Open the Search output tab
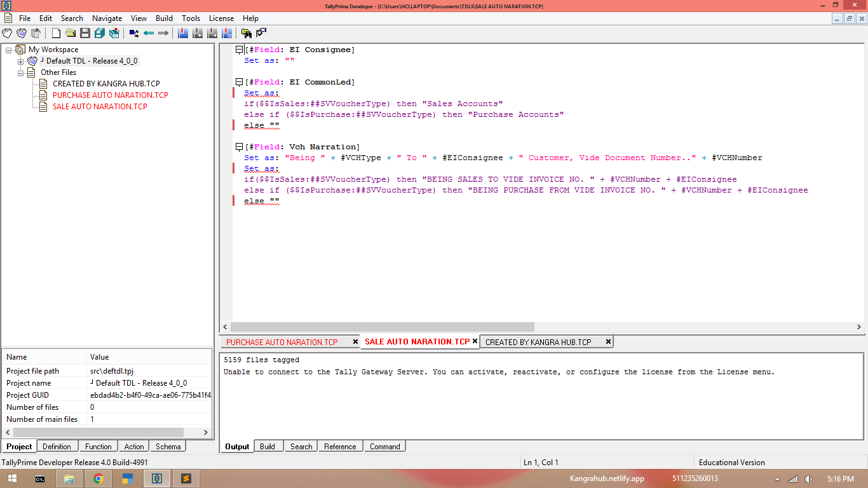868x488 pixels. pyautogui.click(x=301, y=446)
